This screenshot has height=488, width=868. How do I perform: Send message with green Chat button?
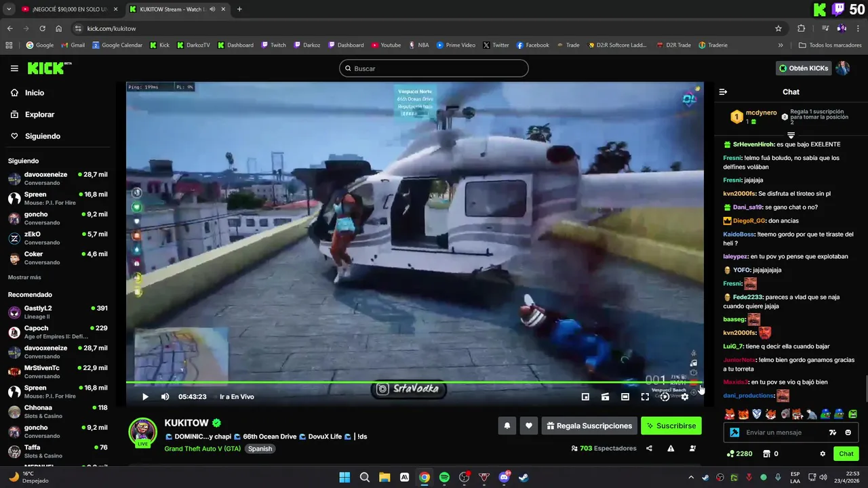[x=846, y=453]
